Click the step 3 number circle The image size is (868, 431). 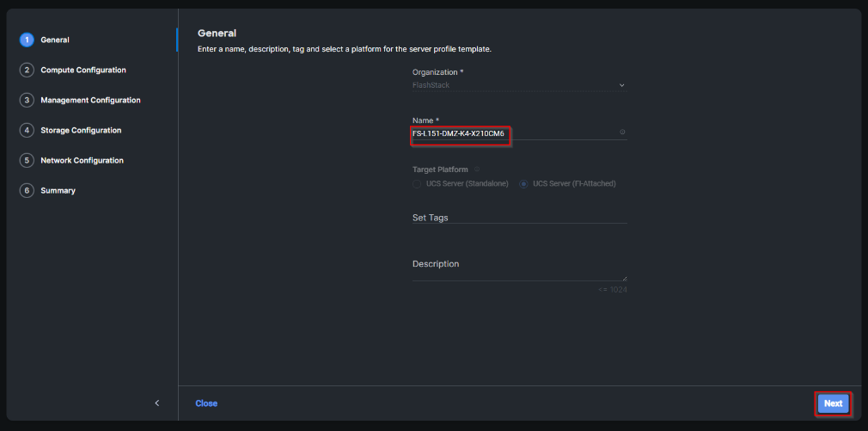27,101
